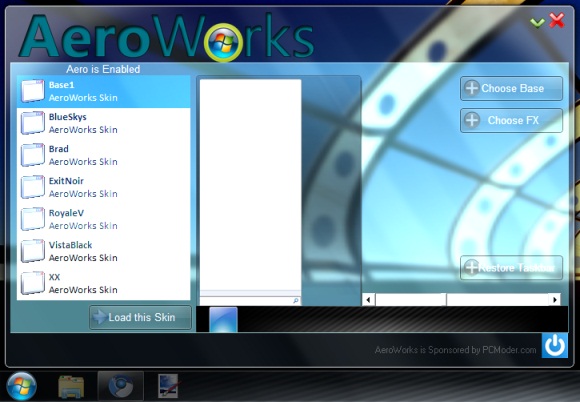Image resolution: width=580 pixels, height=402 pixels.
Task: Click the Load this Skin button
Action: (141, 317)
